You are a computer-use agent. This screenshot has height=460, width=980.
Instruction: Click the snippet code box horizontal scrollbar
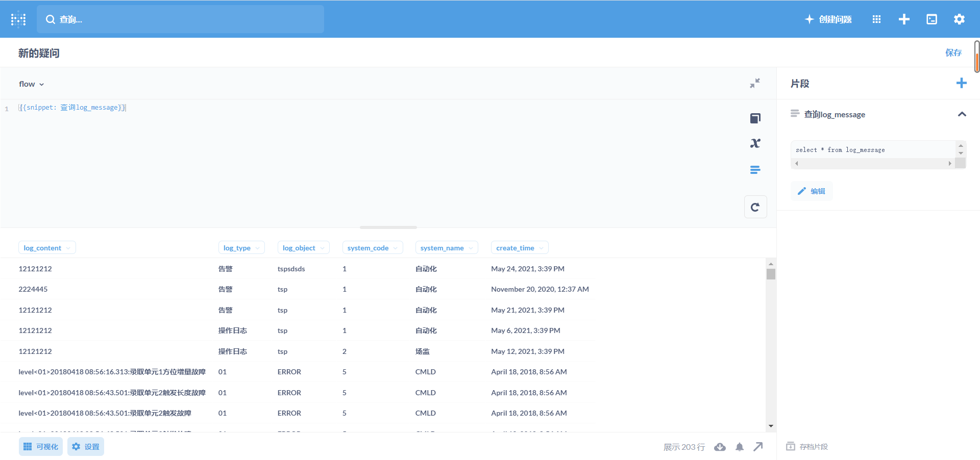(x=873, y=164)
